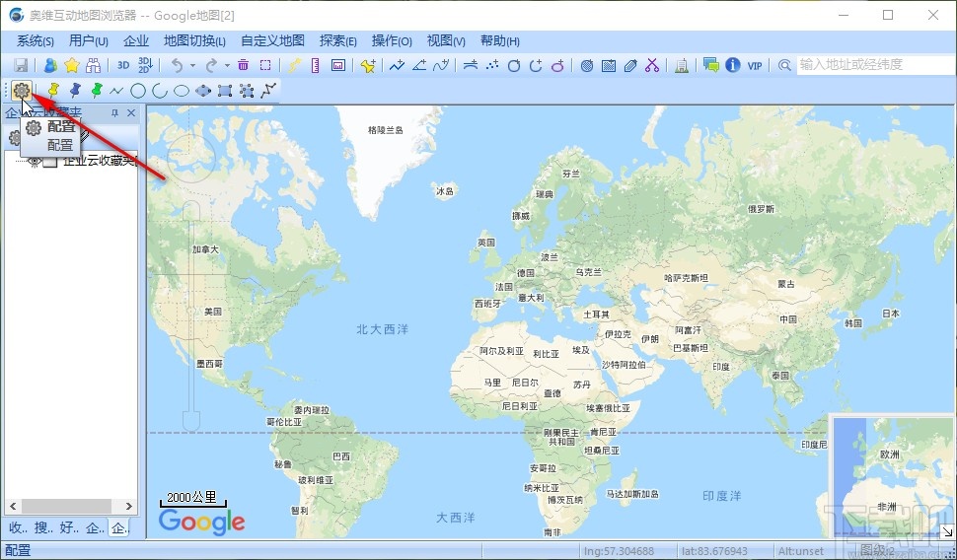Viewport: 957px width, 560px height.
Task: Click the 3D/2D switch icon
Action: click(145, 65)
